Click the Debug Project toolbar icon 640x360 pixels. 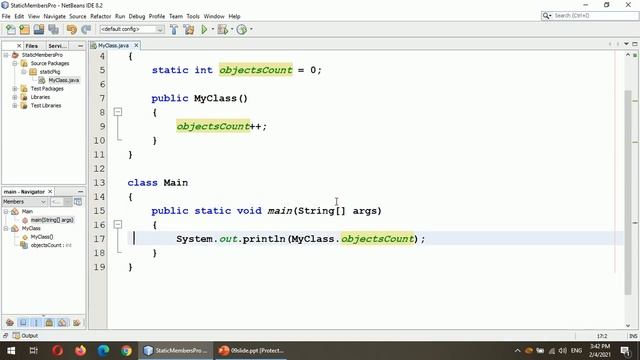(x=222, y=29)
